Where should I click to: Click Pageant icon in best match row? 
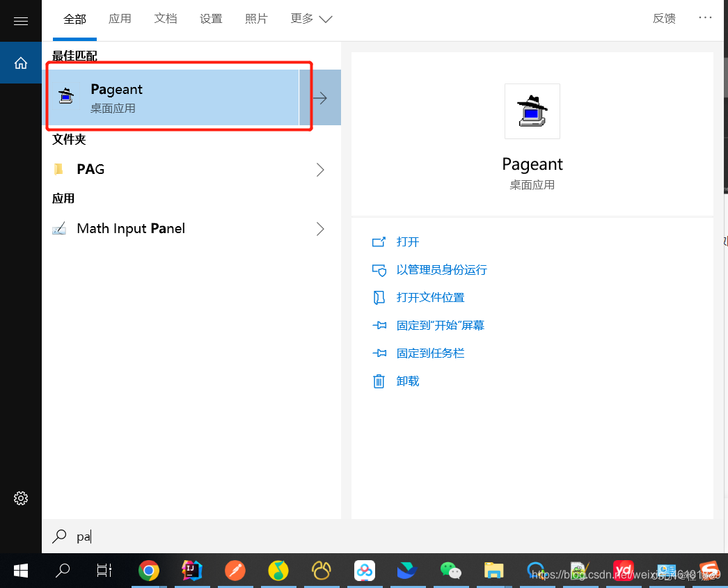[x=66, y=95]
